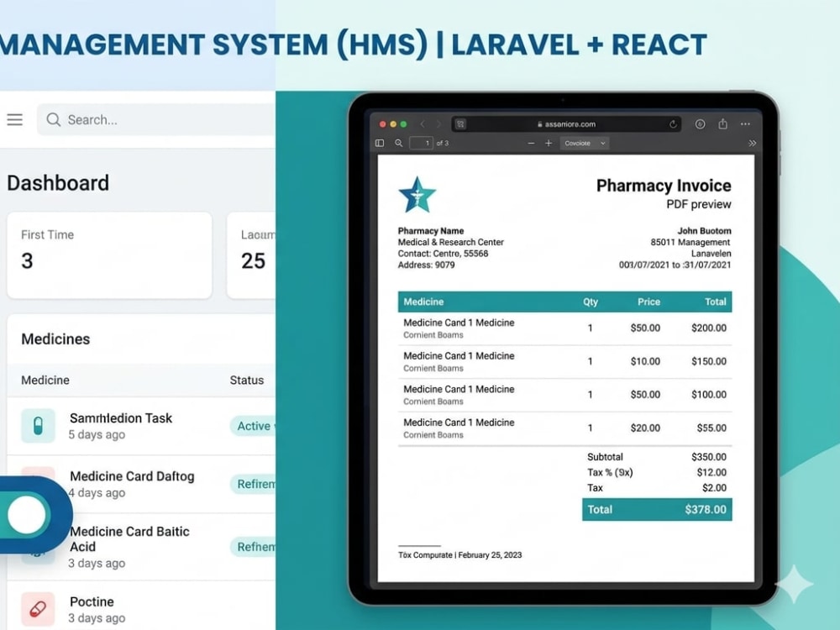
Task: Click the circular reader icon next to address bar
Action: (x=700, y=123)
